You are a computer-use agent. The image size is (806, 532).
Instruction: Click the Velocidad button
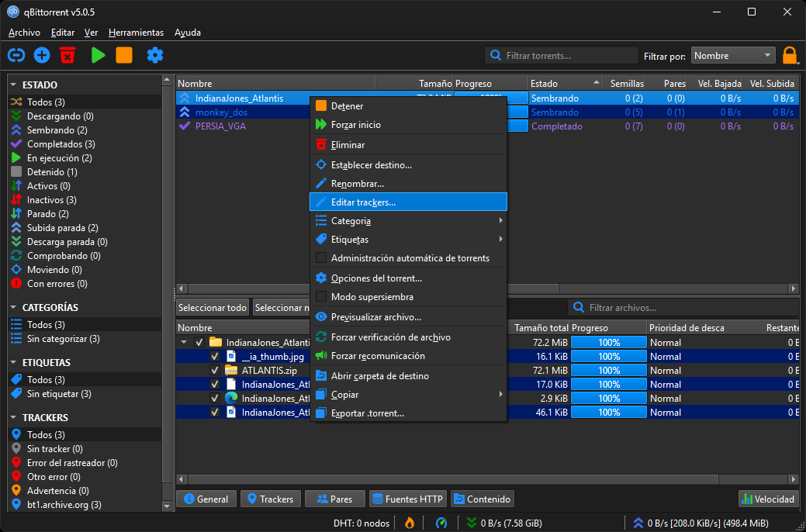click(768, 499)
